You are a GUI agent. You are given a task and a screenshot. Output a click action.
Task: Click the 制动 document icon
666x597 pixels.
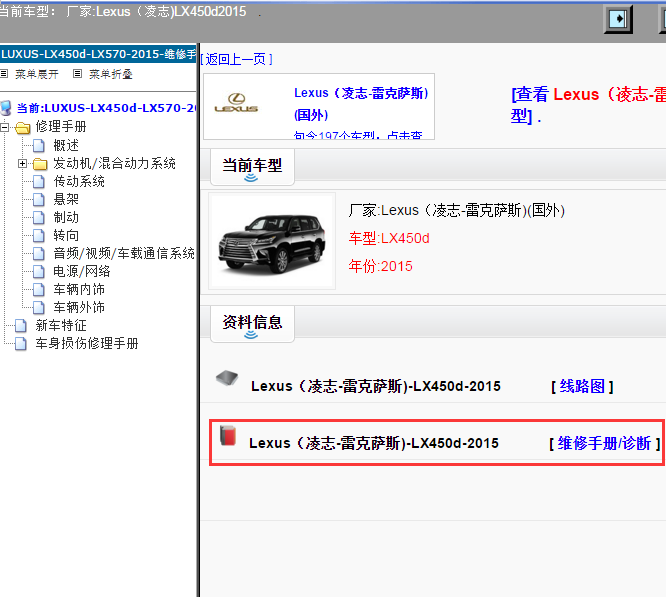tap(39, 217)
